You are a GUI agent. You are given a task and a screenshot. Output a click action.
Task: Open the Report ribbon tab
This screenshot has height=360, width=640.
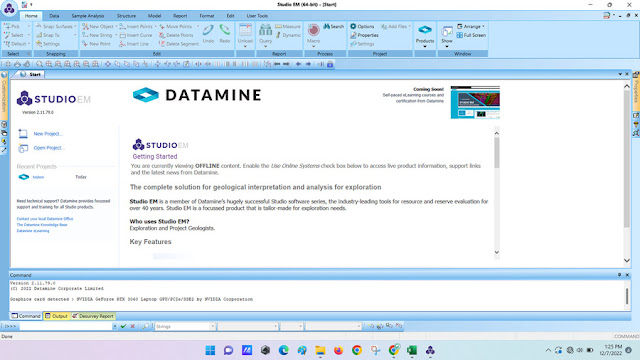180,16
